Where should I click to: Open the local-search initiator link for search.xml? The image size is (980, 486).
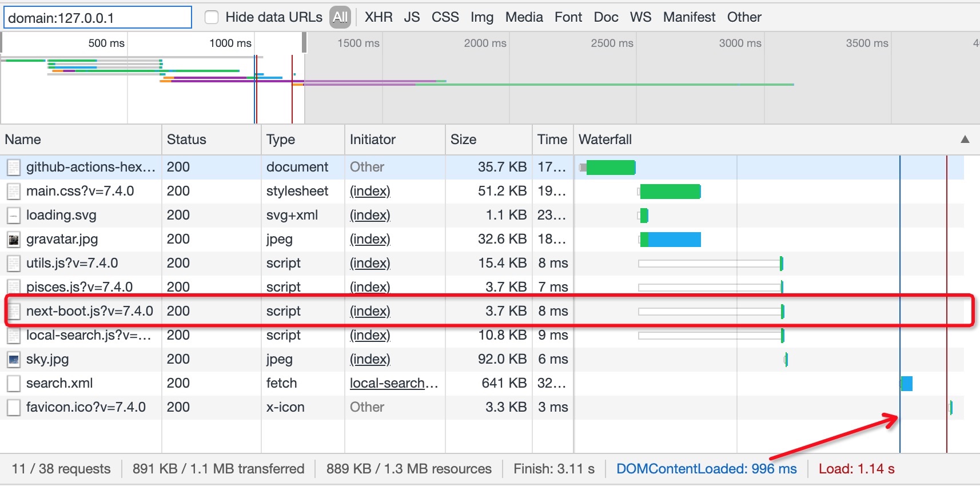point(393,384)
